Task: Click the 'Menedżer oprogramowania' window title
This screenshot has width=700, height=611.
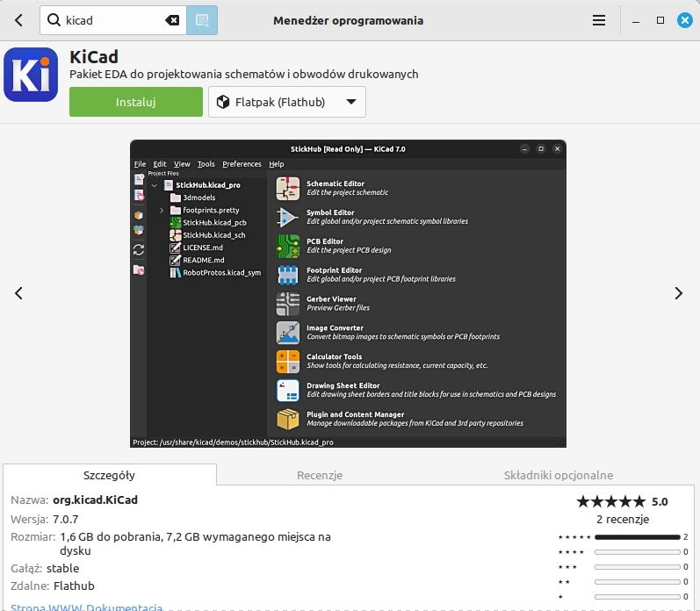Action: click(348, 20)
